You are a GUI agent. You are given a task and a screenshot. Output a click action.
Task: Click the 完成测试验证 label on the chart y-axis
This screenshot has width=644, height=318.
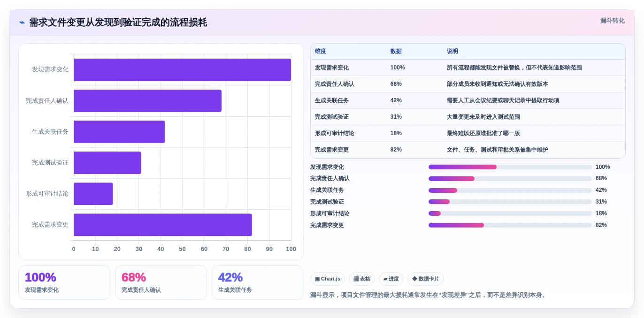(x=50, y=163)
